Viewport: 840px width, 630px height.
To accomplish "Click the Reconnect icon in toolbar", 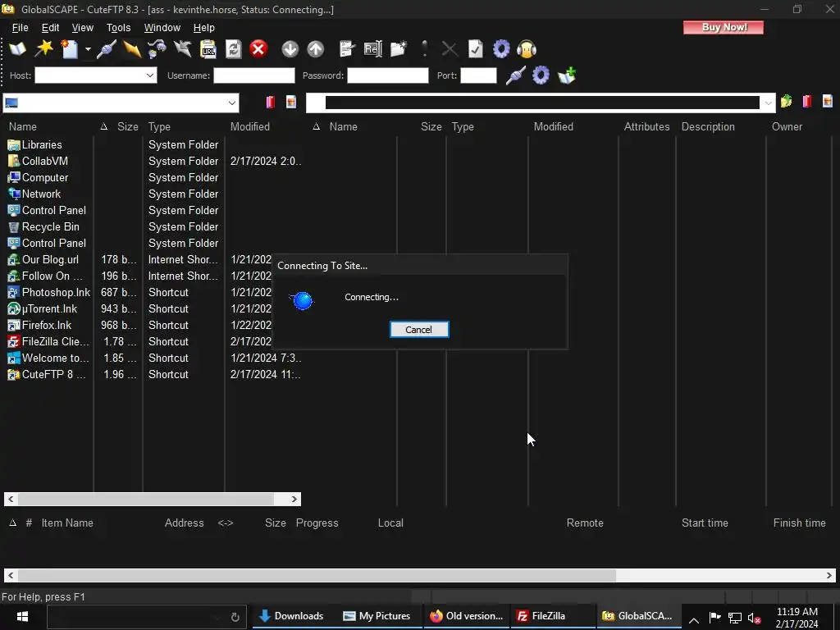I will click(157, 49).
